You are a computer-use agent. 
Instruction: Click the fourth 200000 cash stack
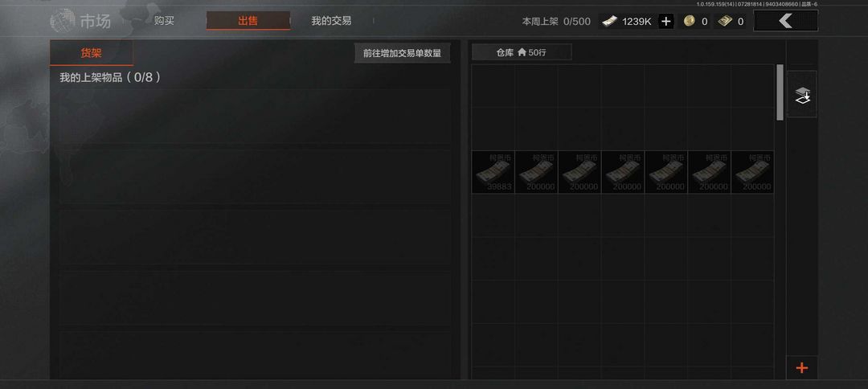(x=666, y=172)
